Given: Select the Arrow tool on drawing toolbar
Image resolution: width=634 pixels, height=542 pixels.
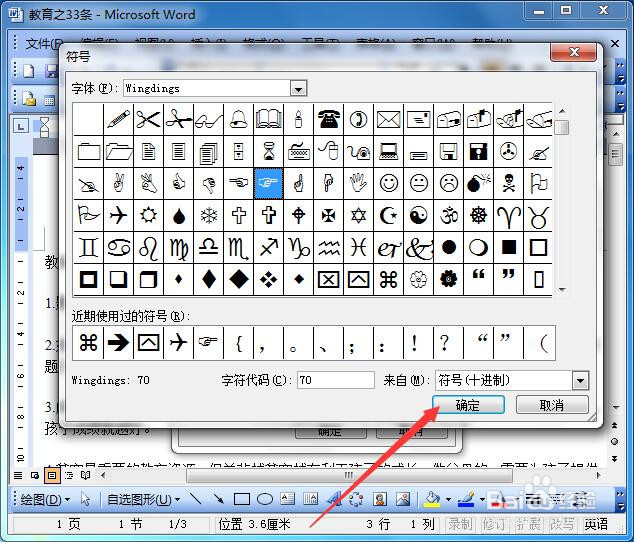Looking at the screenshot, I should pos(218,499).
